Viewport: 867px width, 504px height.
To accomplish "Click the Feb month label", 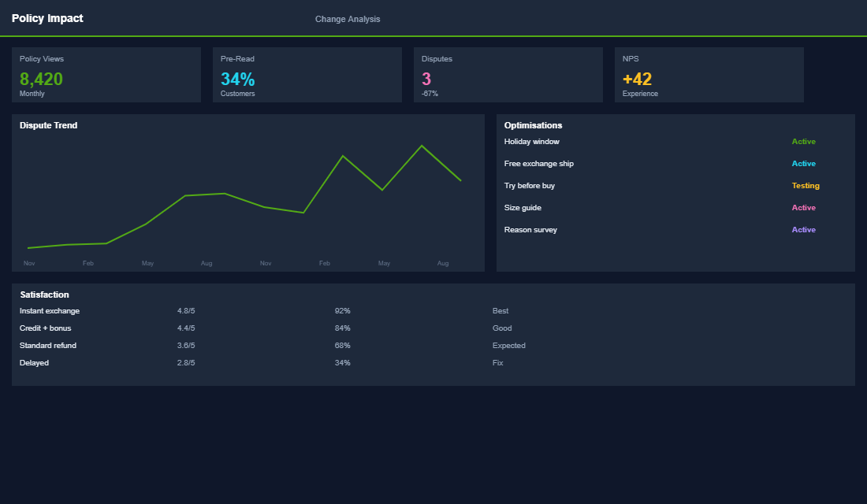I will (87, 263).
